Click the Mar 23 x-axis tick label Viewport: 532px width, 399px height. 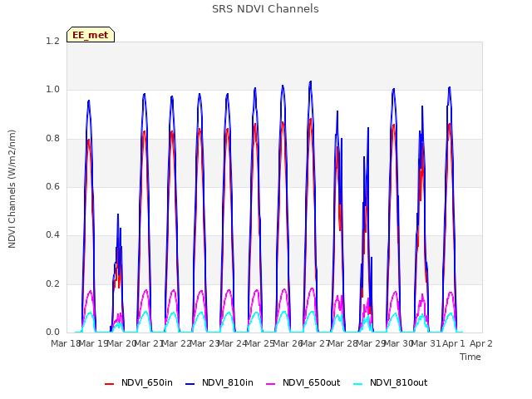point(204,343)
